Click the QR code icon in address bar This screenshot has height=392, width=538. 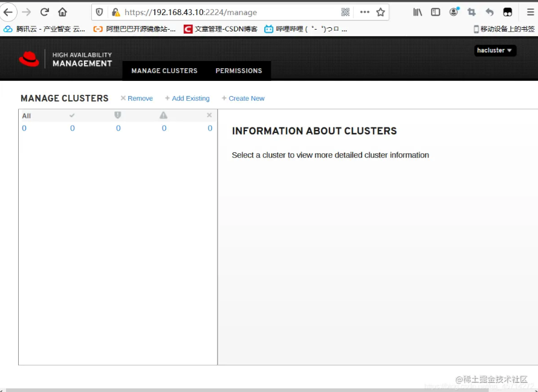pos(346,12)
